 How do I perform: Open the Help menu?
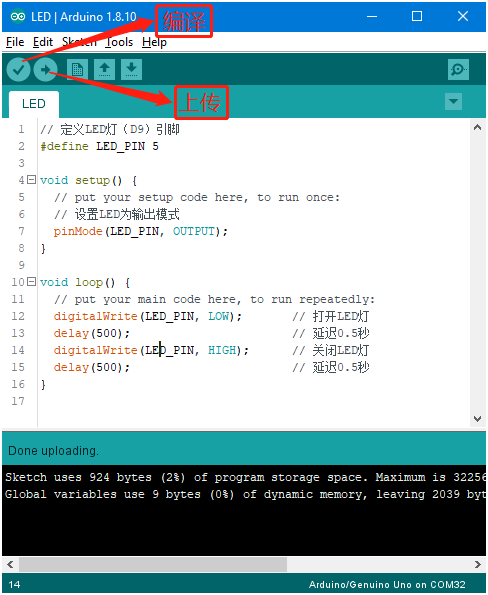click(x=154, y=42)
